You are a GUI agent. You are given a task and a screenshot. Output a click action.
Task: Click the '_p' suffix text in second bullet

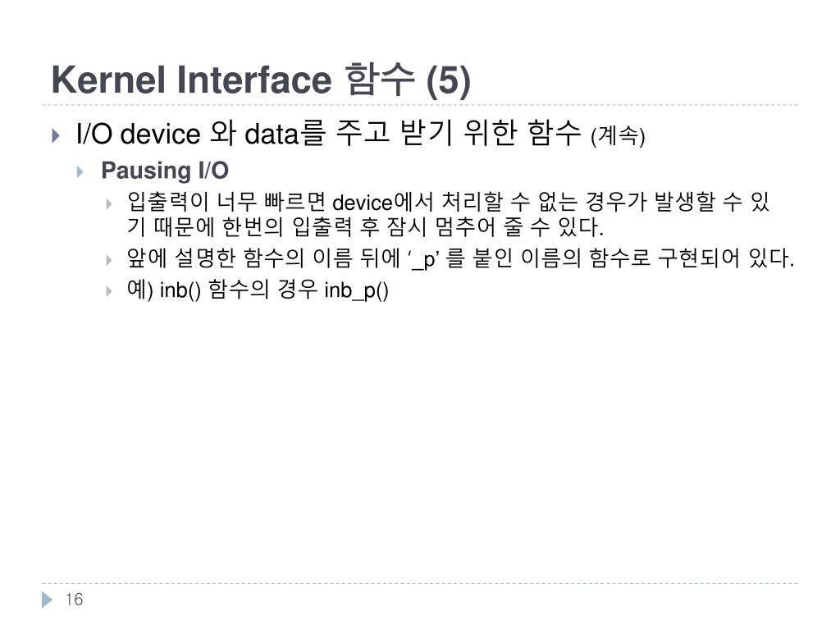424,259
